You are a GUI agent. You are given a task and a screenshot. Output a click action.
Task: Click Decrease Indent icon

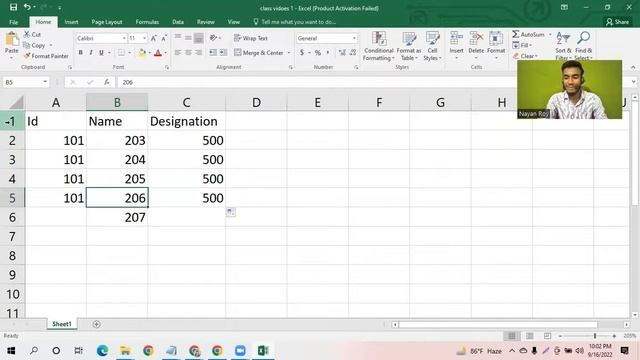point(213,53)
